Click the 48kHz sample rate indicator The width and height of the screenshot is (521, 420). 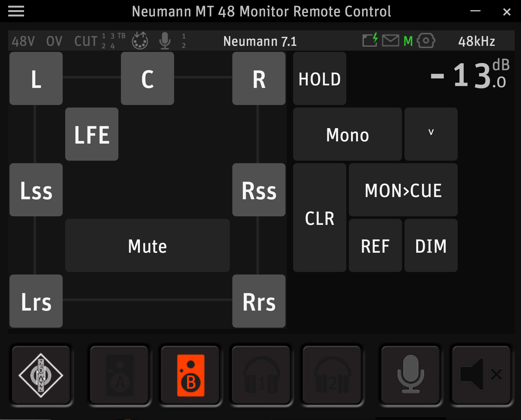[476, 41]
